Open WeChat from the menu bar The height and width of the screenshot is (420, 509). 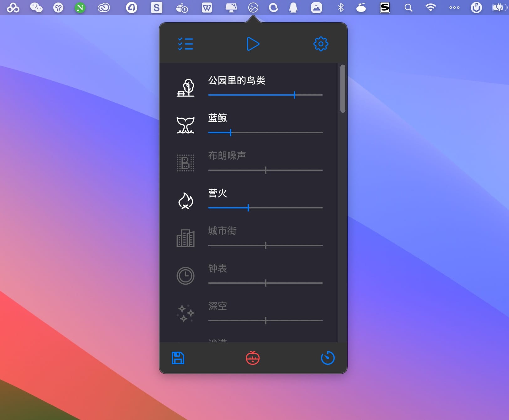tap(36, 8)
